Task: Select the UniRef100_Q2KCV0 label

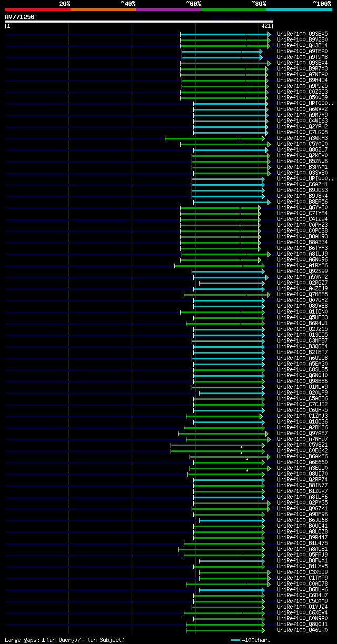Action: pyautogui.click(x=302, y=155)
